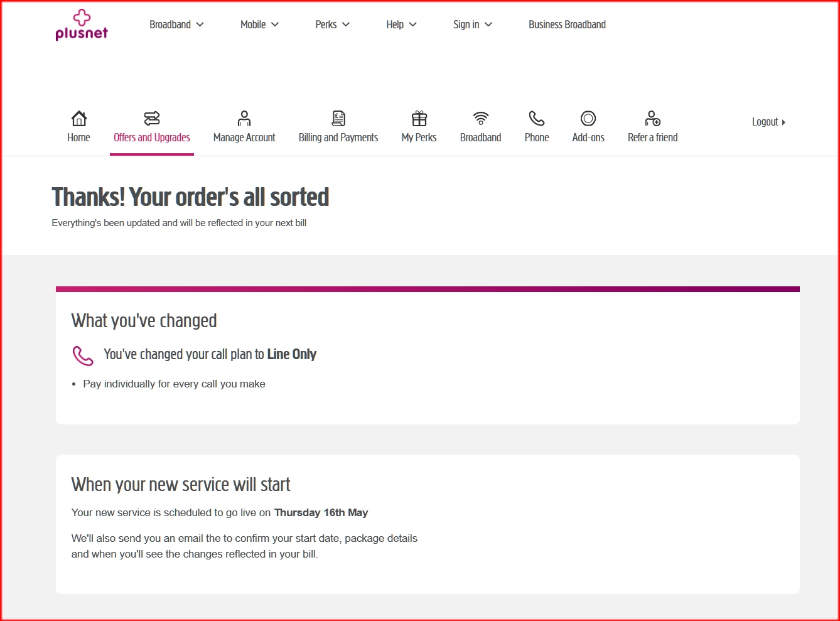Image resolution: width=840 pixels, height=621 pixels.
Task: Click the My Perks gift icon
Action: pyautogui.click(x=419, y=118)
